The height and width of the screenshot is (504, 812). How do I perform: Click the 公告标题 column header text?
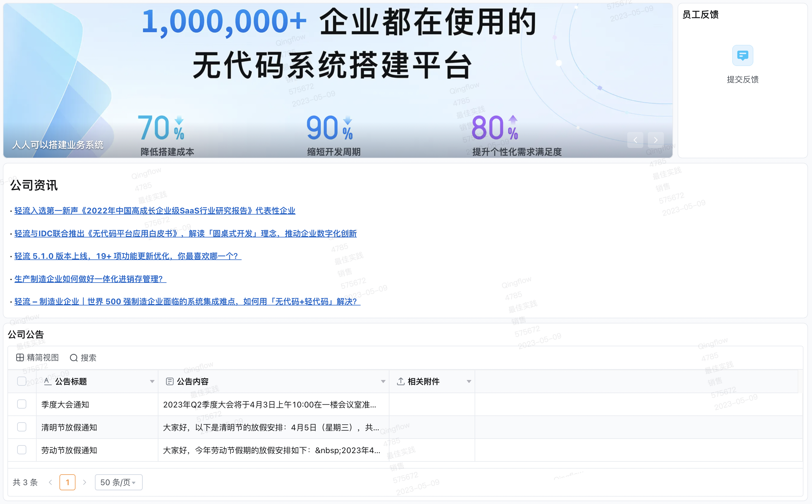[71, 381]
